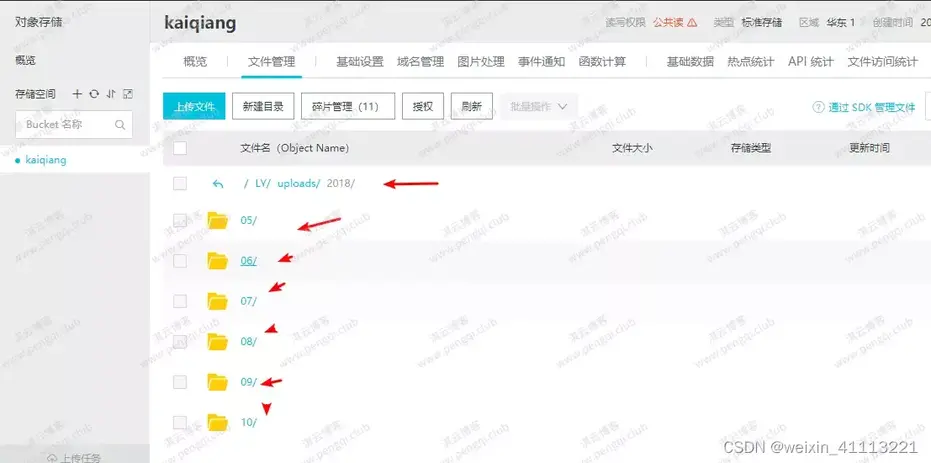The width and height of the screenshot is (931, 463).
Task: Click the 上传文件 button
Action: [x=194, y=106]
